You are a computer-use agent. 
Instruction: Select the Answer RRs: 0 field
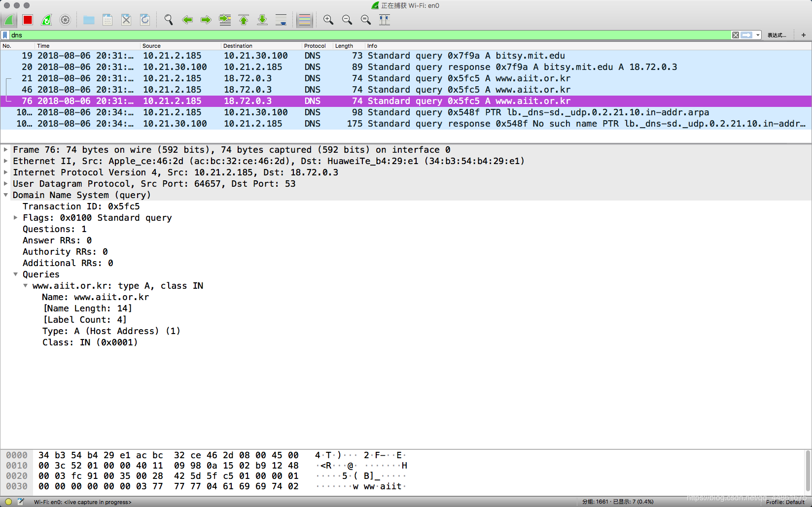pyautogui.click(x=57, y=240)
